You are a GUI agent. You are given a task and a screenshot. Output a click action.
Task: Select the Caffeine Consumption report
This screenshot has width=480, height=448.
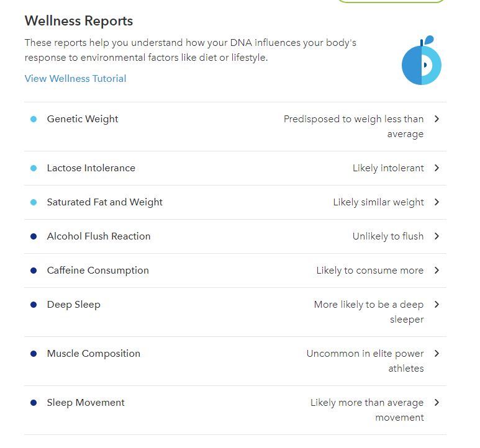(97, 271)
